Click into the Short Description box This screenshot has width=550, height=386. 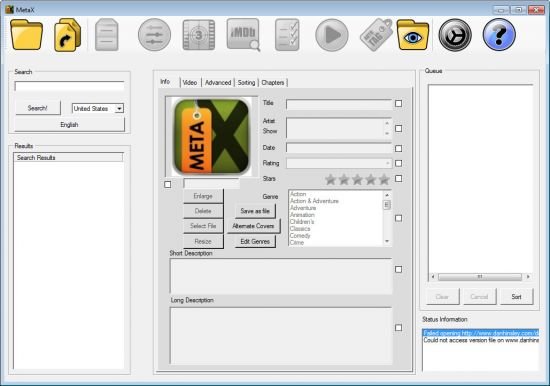[x=281, y=276]
